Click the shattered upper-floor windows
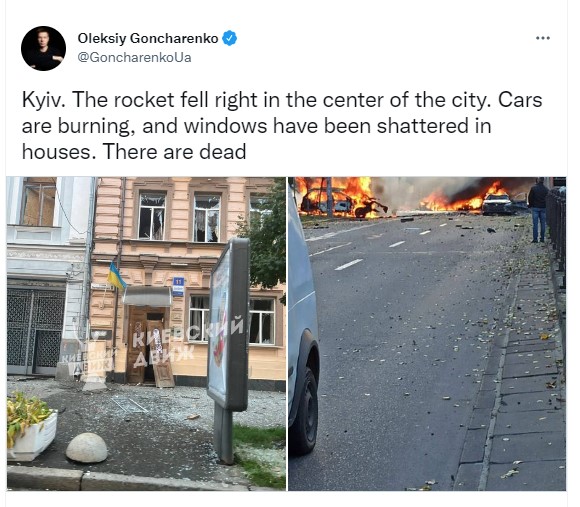 click(x=180, y=216)
